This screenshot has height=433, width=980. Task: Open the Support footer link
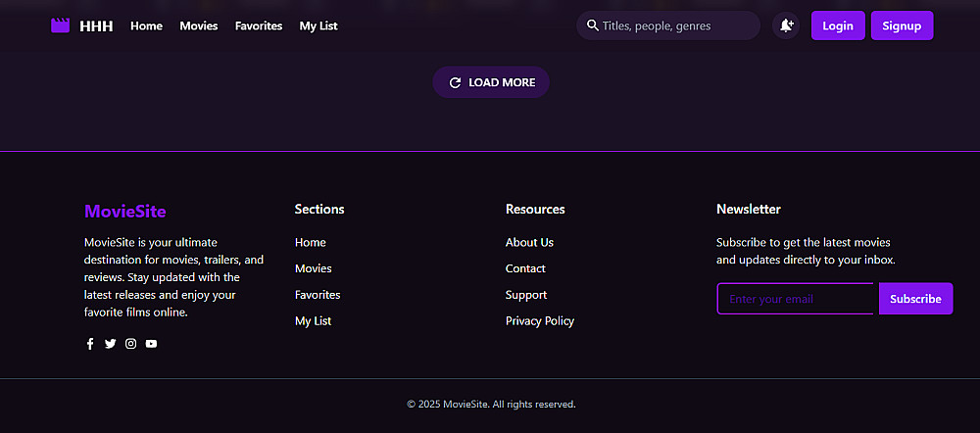(526, 295)
